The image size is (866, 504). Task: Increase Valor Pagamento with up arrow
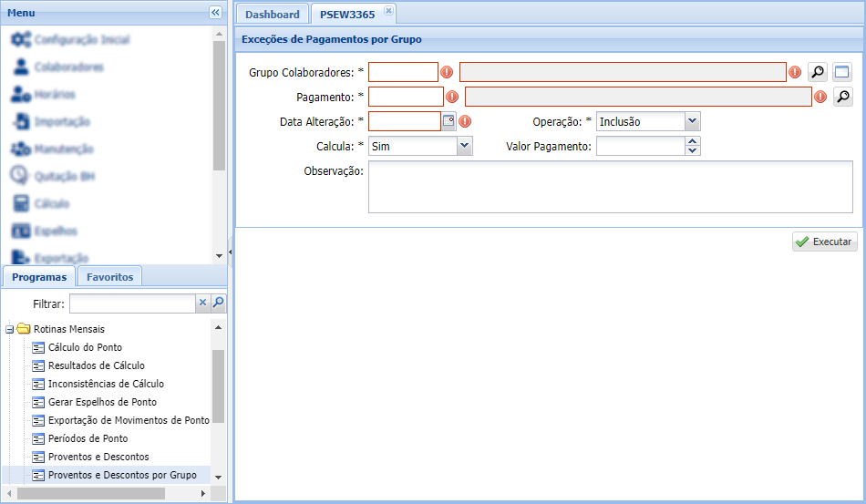[x=693, y=141]
